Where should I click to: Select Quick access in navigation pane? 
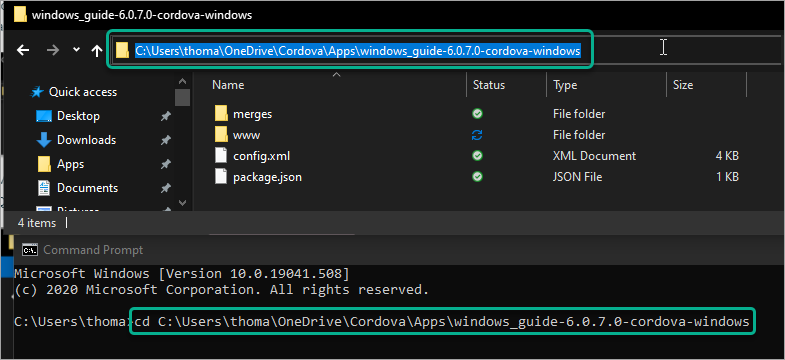point(74,92)
